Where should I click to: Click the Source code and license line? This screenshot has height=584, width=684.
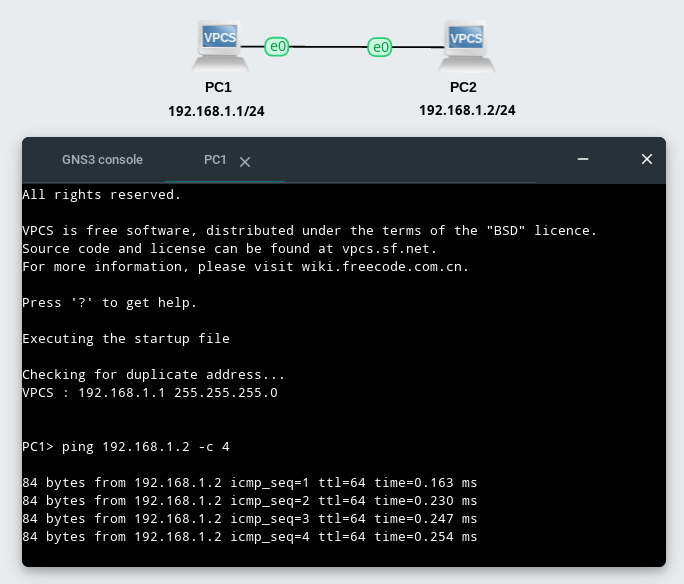pyautogui.click(x=229, y=249)
